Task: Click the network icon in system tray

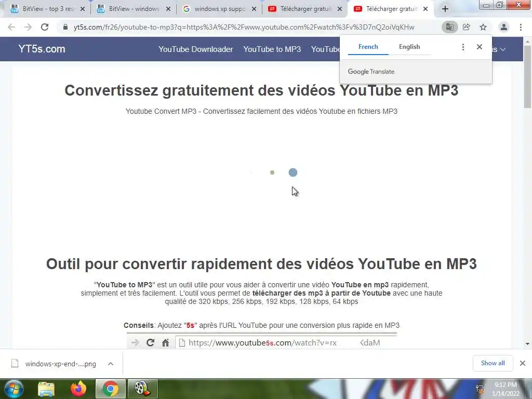Action: 480,389
